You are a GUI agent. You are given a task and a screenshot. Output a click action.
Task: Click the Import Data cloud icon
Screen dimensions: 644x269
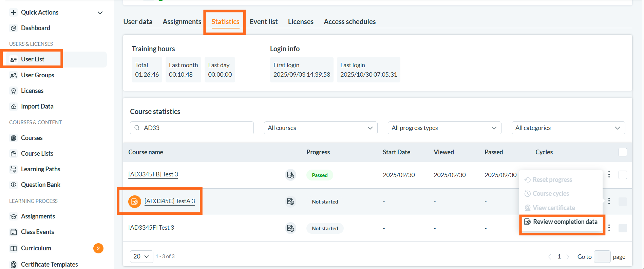coord(14,107)
